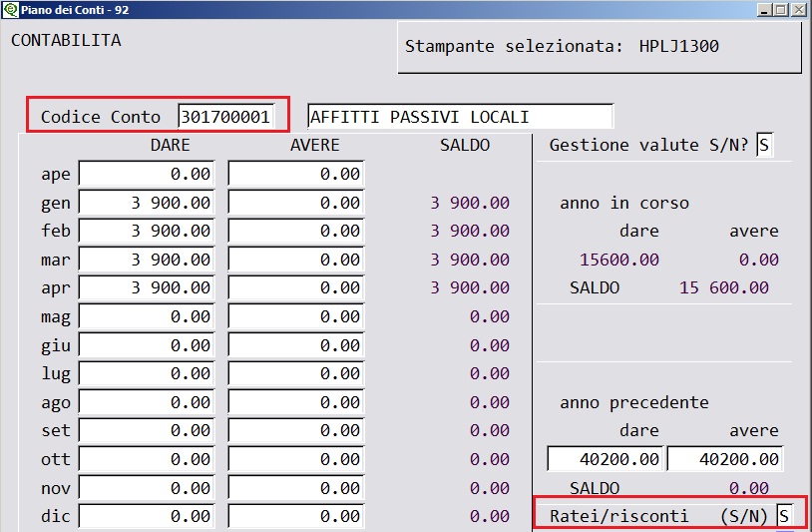Click the Stampante selezionata HPLJ1300 panel
Image resolution: width=812 pixels, height=532 pixels.
click(600, 47)
